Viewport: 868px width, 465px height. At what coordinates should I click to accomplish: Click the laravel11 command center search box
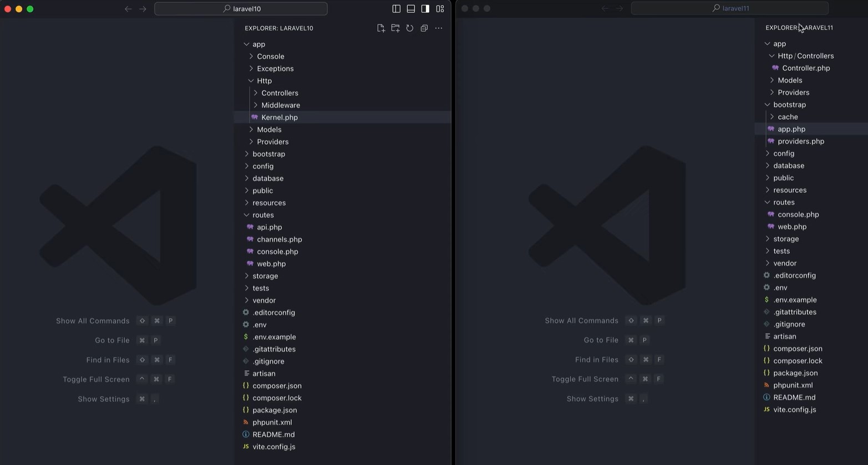[x=730, y=8]
